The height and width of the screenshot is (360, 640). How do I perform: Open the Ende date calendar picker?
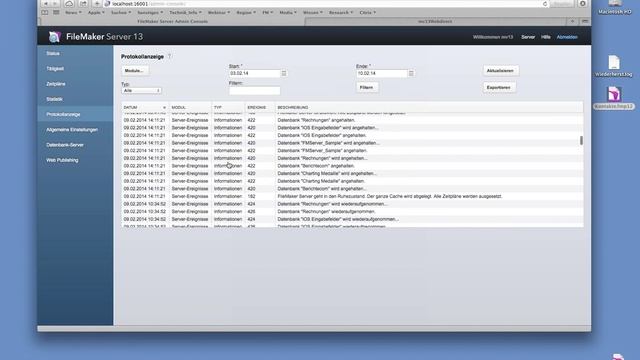click(x=411, y=73)
